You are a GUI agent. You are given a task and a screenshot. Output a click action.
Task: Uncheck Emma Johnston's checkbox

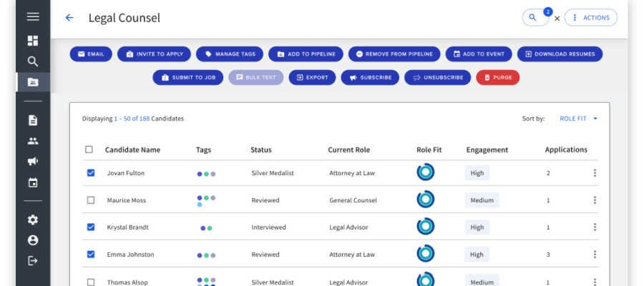tap(91, 255)
